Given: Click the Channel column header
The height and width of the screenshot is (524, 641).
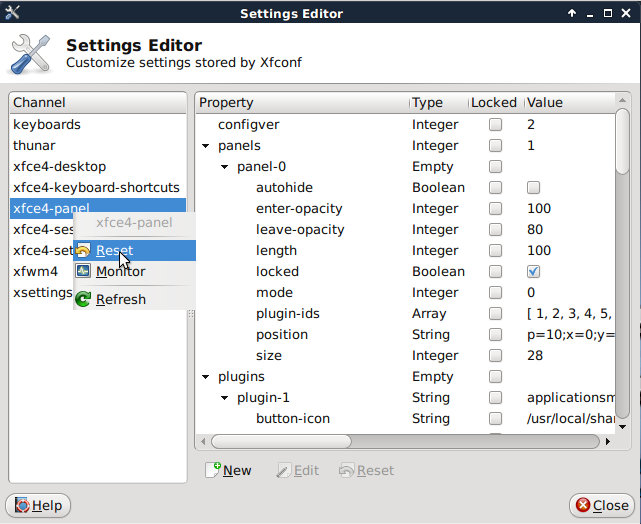Looking at the screenshot, I should click(x=98, y=102).
